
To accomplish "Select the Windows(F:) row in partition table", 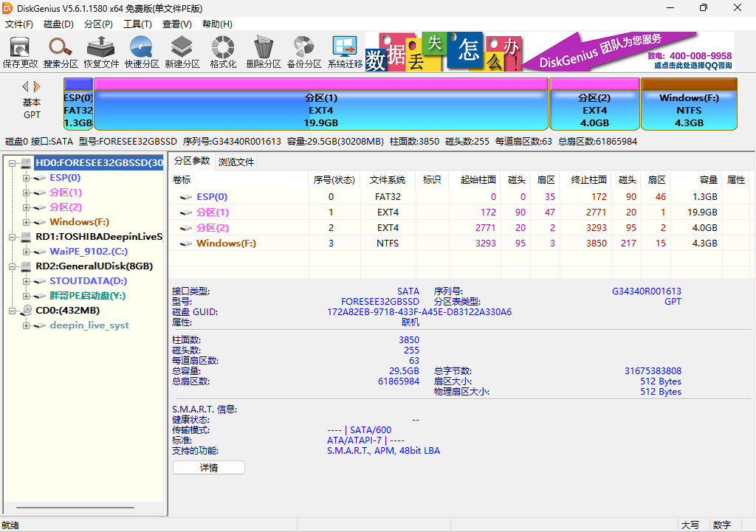I will pos(459,243).
